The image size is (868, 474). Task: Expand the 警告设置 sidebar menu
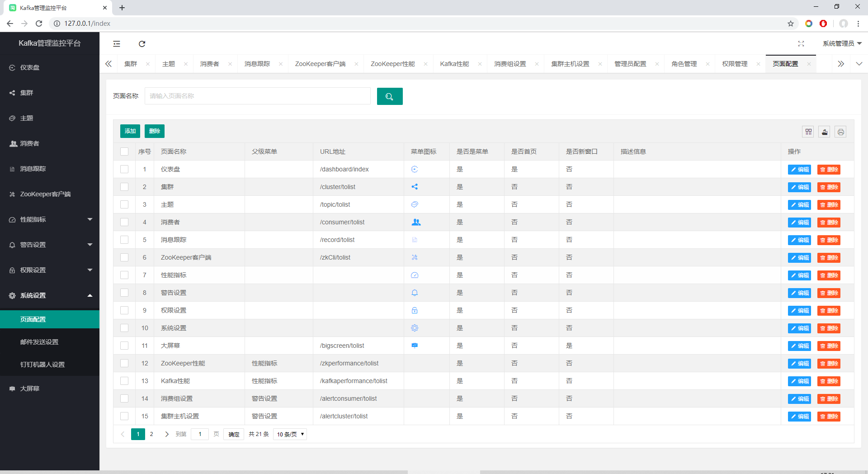pyautogui.click(x=50, y=245)
